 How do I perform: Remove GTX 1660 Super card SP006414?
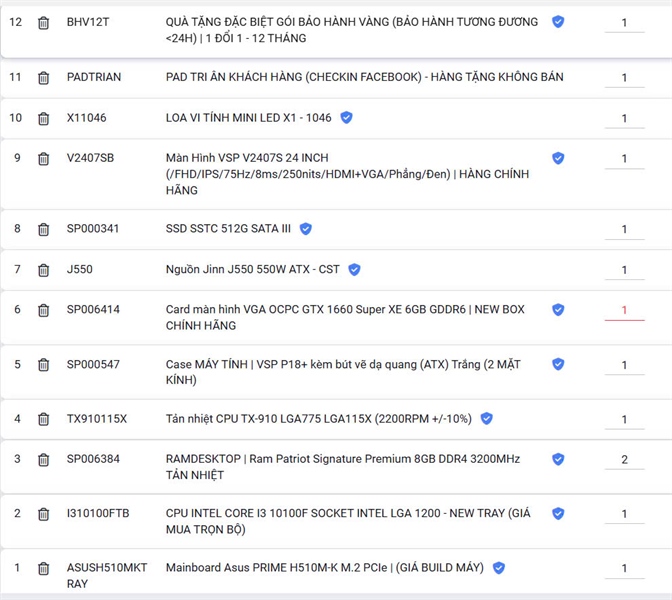tap(44, 311)
